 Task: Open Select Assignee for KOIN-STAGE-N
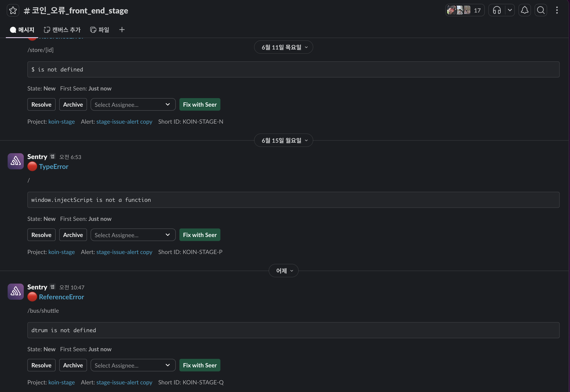point(133,104)
